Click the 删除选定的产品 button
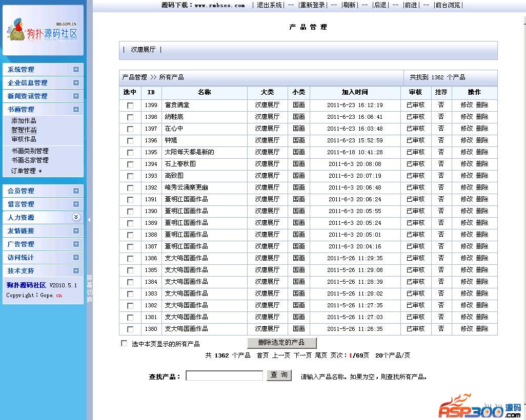This screenshot has height=420, width=526. pyautogui.click(x=282, y=343)
